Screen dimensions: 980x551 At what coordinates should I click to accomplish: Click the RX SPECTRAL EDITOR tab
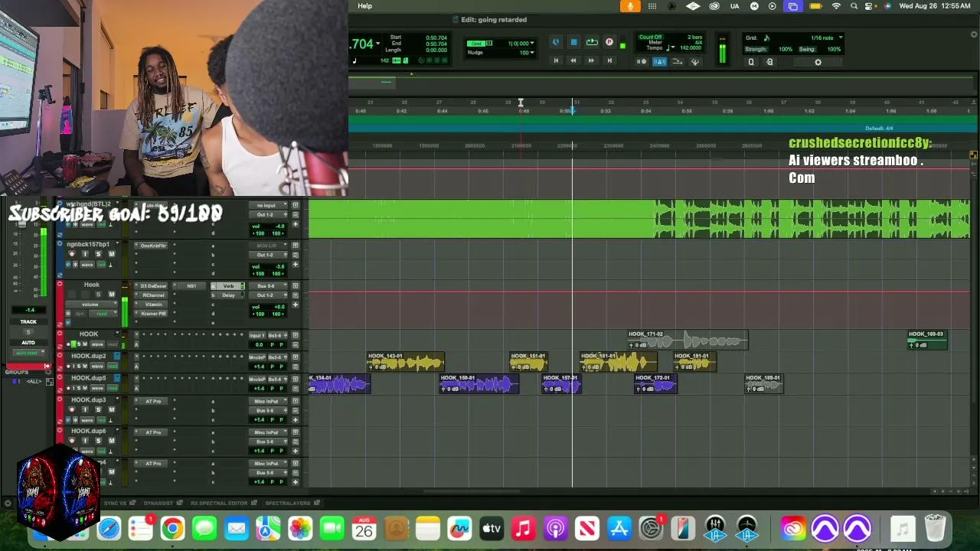(x=218, y=503)
